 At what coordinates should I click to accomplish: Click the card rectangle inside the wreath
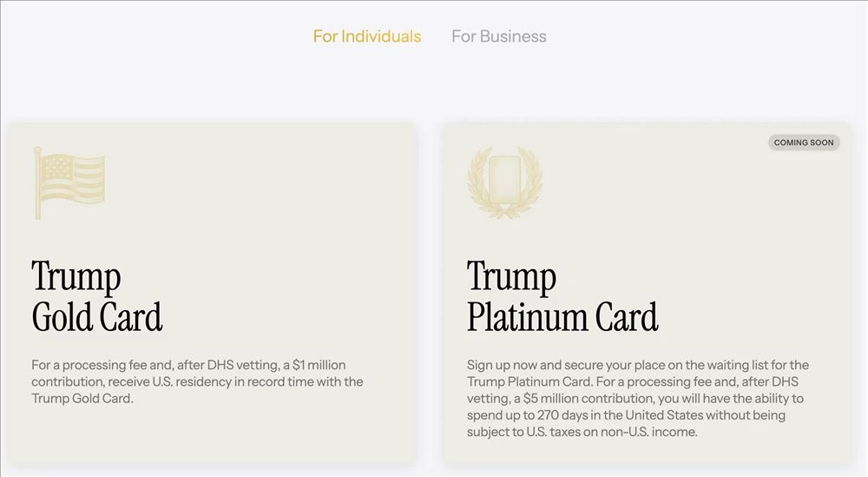(x=504, y=177)
